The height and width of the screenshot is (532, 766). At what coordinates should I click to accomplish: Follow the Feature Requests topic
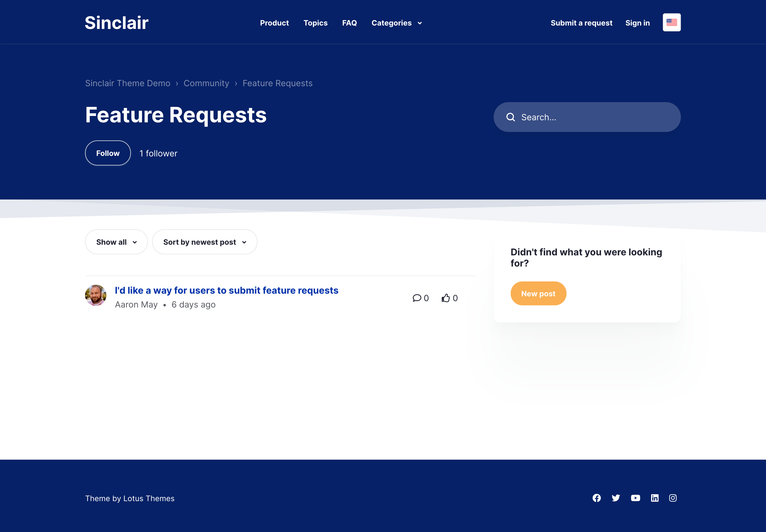click(x=108, y=153)
